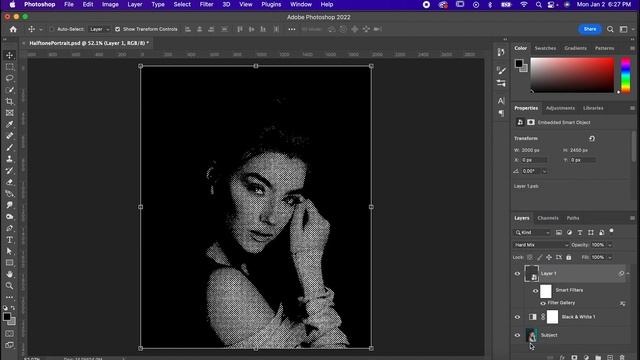Toggle Smart Filters visibility eye

click(535, 291)
